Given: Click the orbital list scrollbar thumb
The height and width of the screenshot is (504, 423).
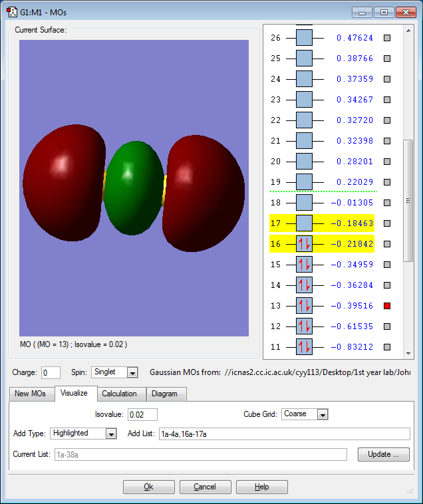Looking at the screenshot, I should pos(408,201).
